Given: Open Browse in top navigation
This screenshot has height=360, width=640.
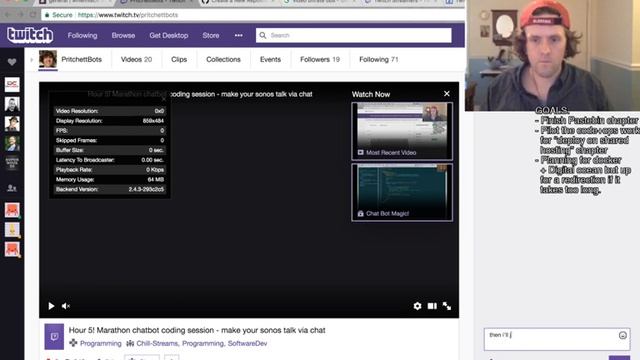Looking at the screenshot, I should tap(123, 36).
